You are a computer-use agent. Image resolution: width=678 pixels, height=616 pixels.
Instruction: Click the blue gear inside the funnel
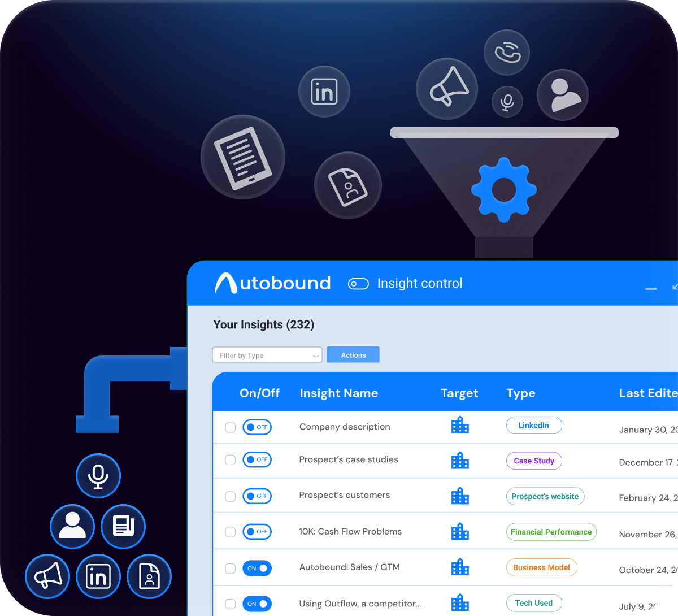(x=503, y=190)
